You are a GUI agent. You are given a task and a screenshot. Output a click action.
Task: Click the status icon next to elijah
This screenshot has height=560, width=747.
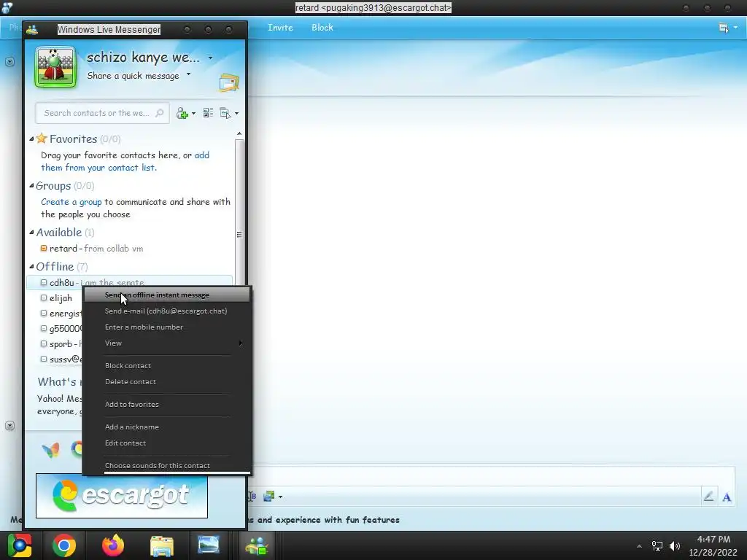click(x=44, y=298)
